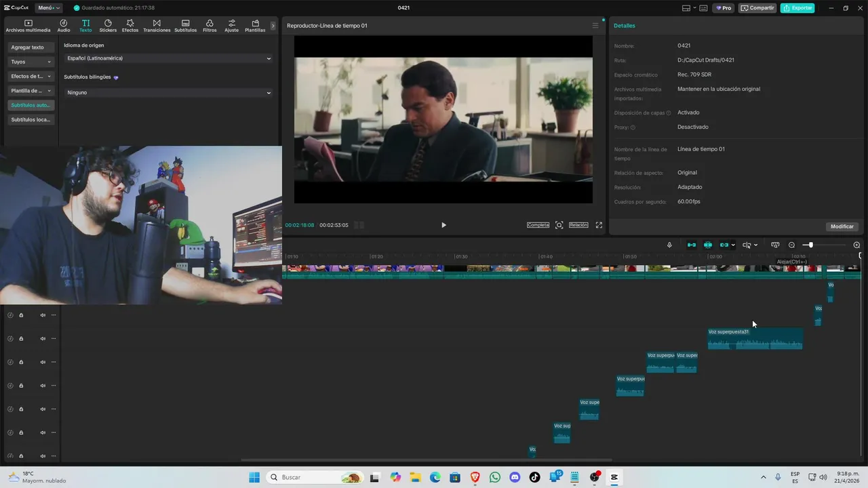Viewport: 868px width, 488px height.
Task: Expand the Plantilla de texto category
Action: 31,91
